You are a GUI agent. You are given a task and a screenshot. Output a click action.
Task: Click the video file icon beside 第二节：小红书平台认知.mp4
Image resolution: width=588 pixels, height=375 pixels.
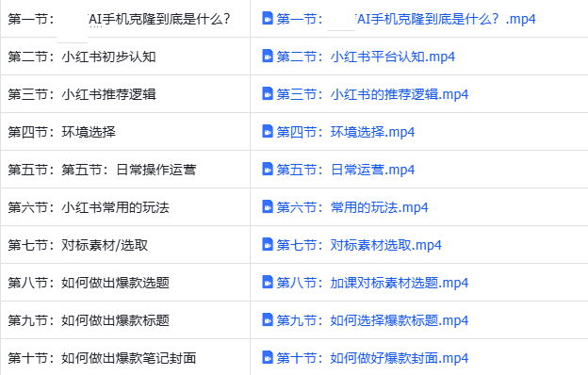click(268, 56)
